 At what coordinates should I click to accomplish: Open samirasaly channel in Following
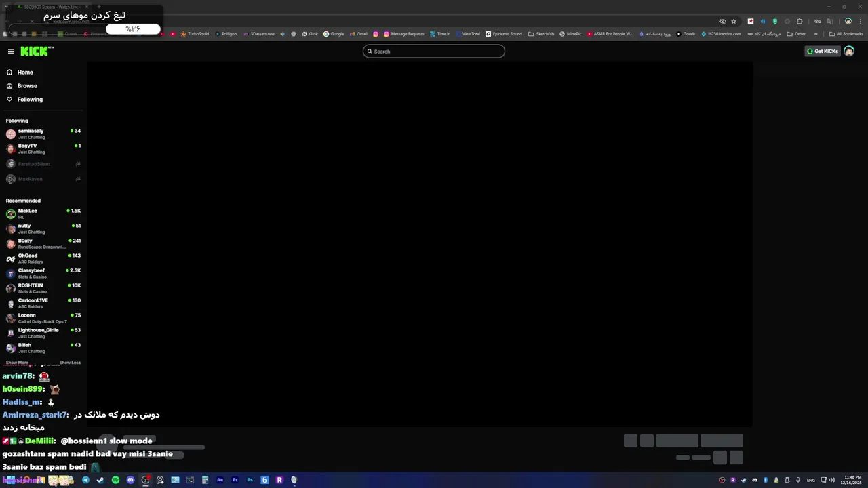[x=42, y=134]
